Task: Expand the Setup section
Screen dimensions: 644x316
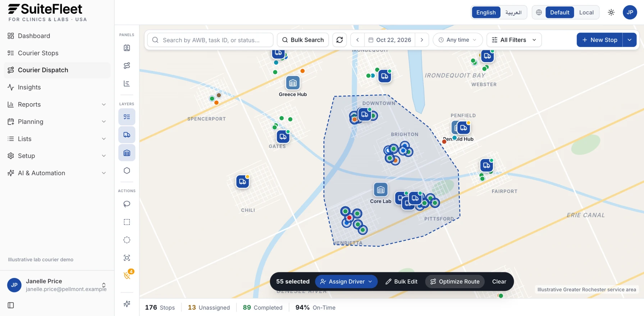Action: [57, 156]
